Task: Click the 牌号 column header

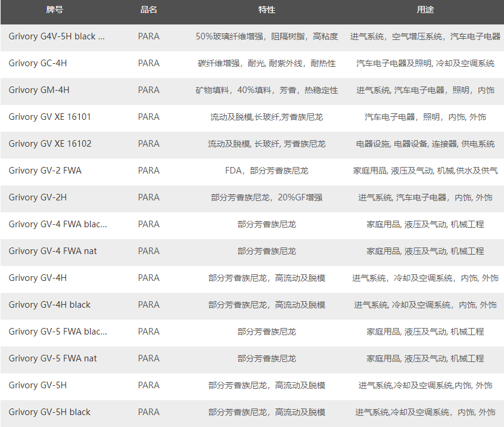Action: point(54,10)
